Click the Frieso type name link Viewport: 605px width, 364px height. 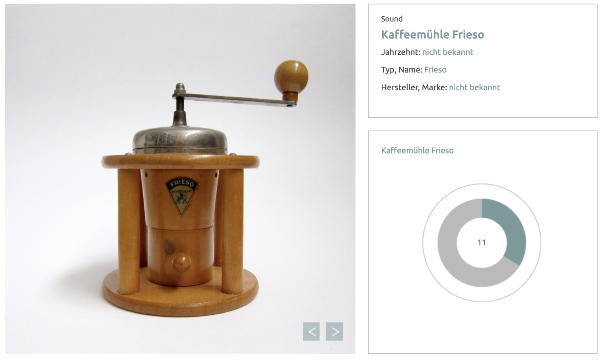(x=435, y=70)
